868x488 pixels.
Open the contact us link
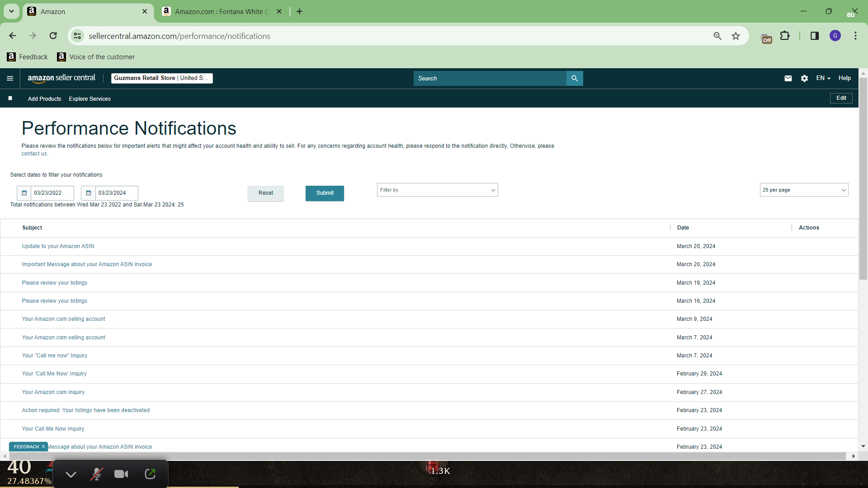pyautogui.click(x=34, y=154)
